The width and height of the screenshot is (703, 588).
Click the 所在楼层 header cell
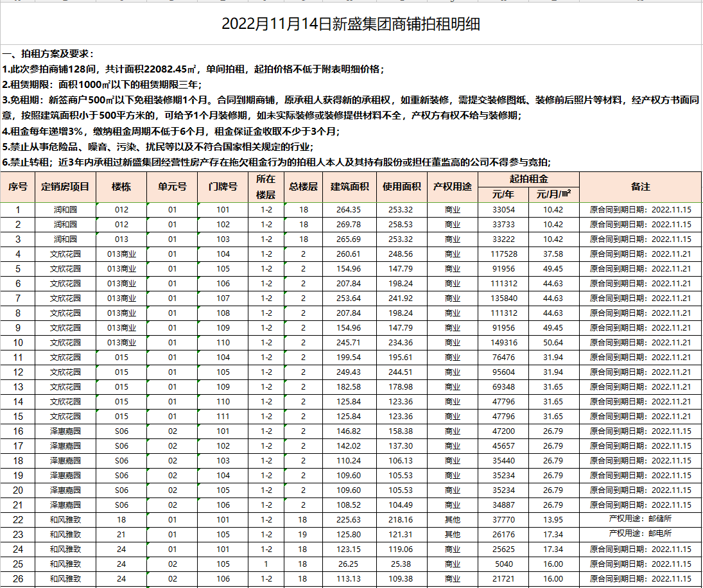click(x=266, y=187)
